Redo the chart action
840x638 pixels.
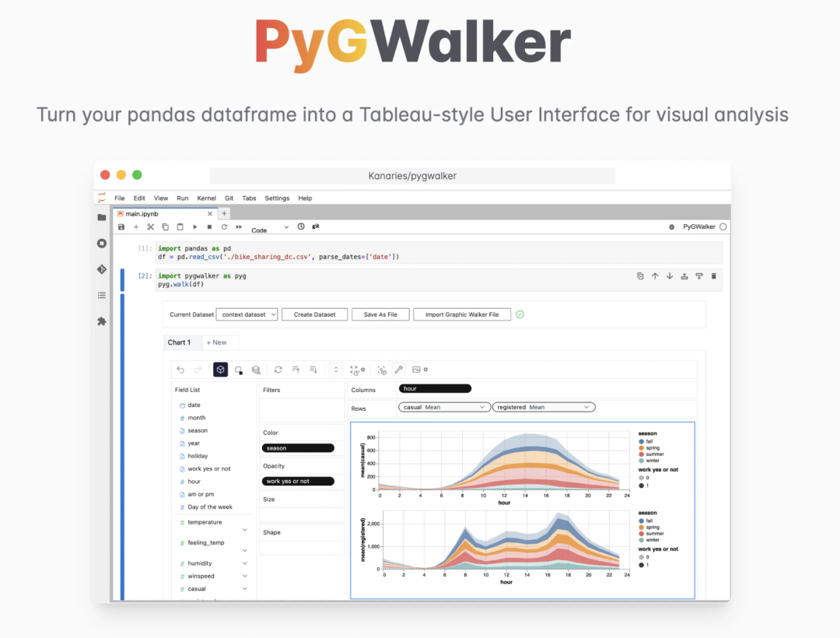click(198, 370)
